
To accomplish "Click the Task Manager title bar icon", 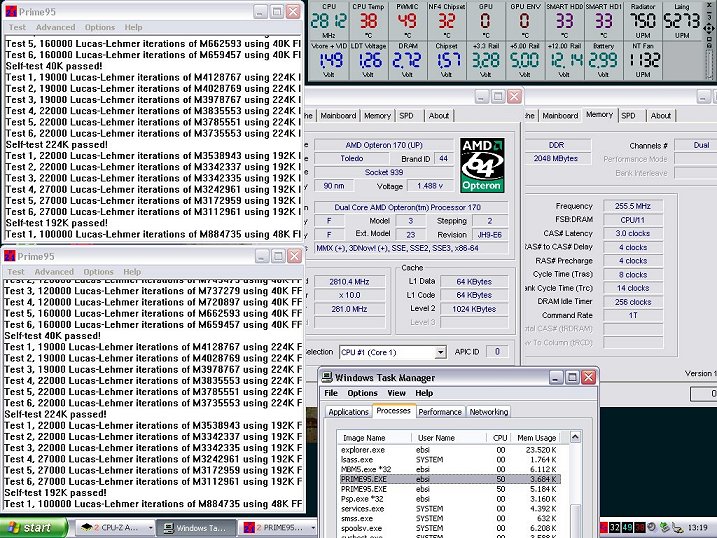I will pos(326,378).
